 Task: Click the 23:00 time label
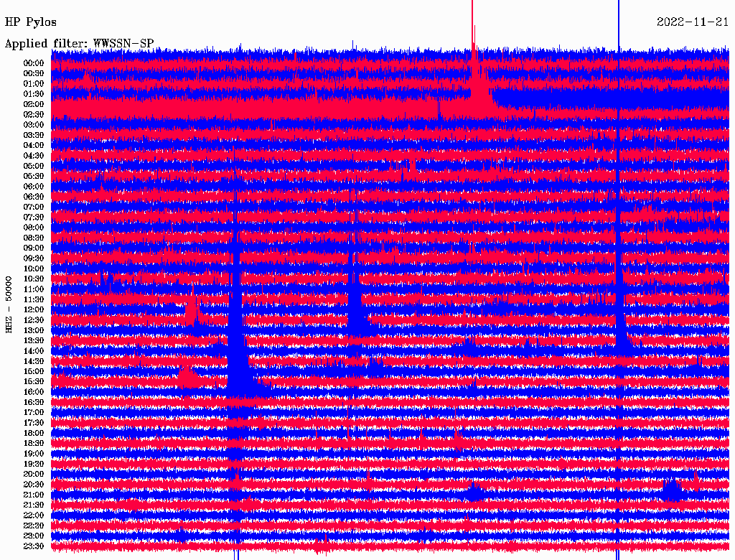34,536
